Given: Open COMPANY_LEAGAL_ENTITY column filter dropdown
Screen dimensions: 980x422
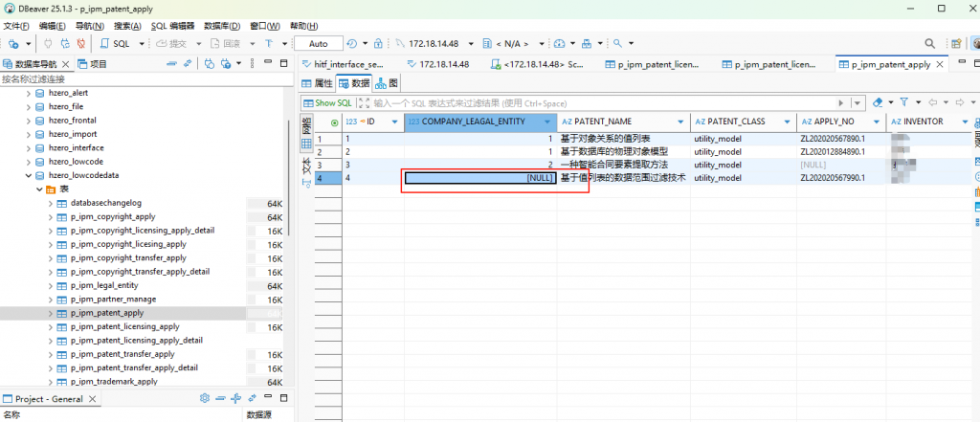Looking at the screenshot, I should [547, 122].
